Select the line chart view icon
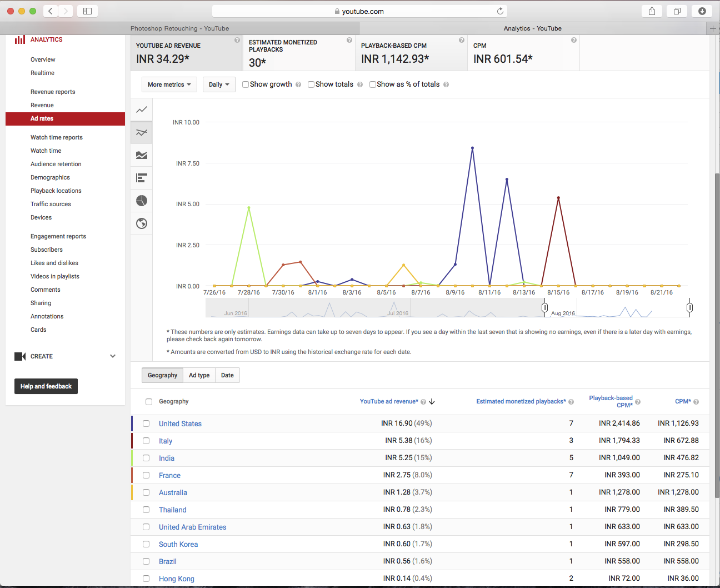720x588 pixels. pyautogui.click(x=142, y=109)
